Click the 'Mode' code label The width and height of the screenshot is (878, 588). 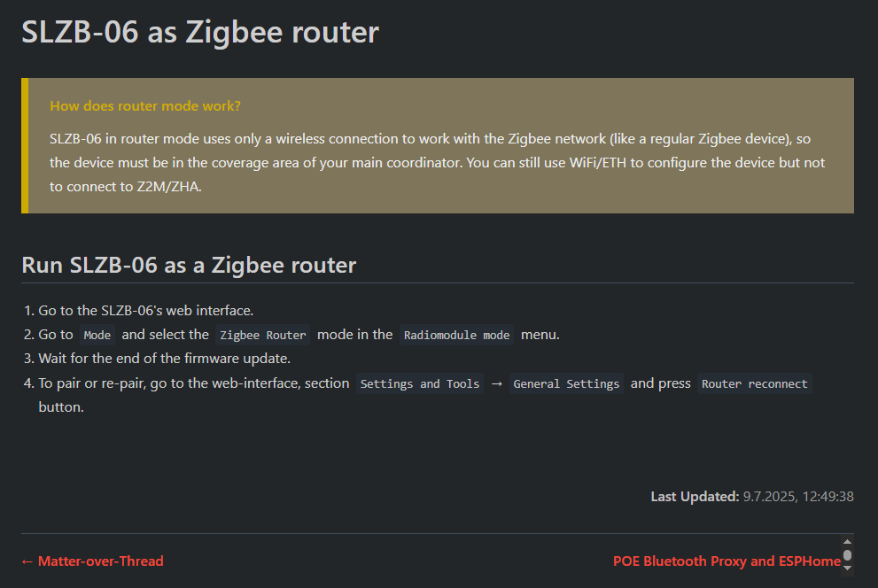[x=97, y=335]
